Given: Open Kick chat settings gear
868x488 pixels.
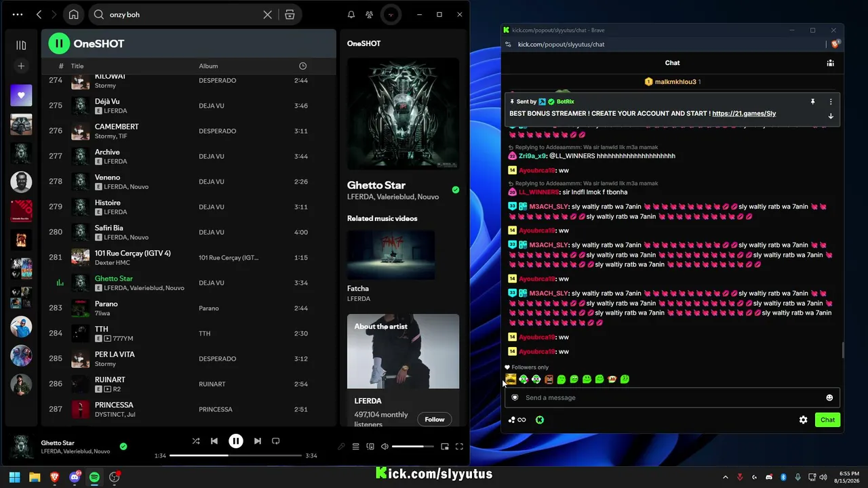Looking at the screenshot, I should pos(804,420).
